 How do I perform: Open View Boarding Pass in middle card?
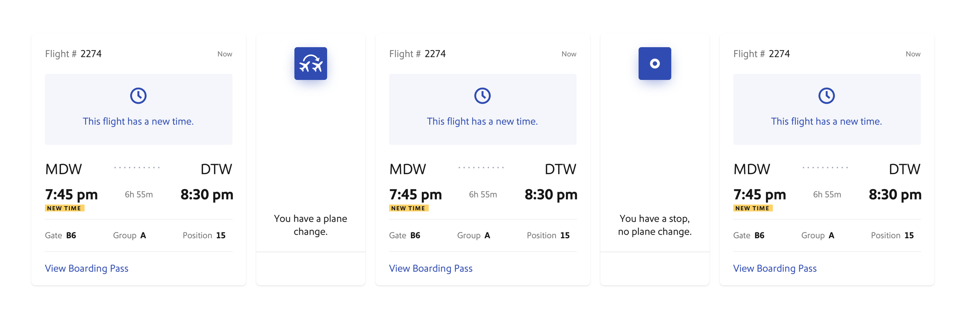[x=431, y=268]
